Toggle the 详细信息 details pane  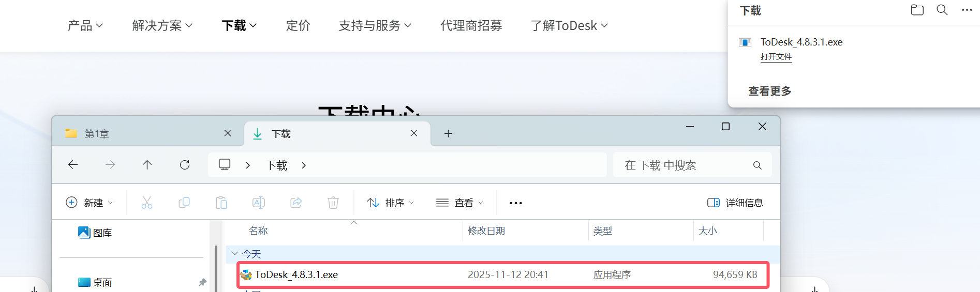(x=735, y=203)
